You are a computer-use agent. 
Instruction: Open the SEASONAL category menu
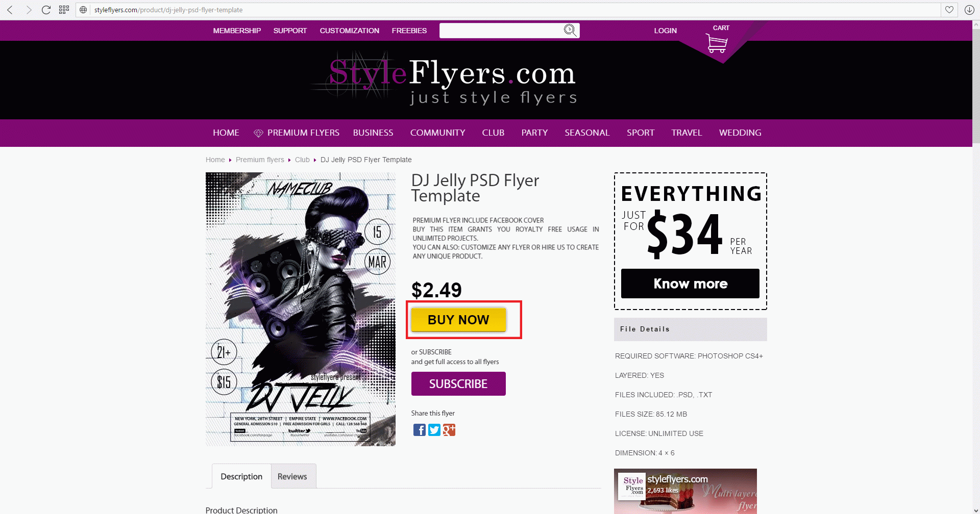coord(587,133)
